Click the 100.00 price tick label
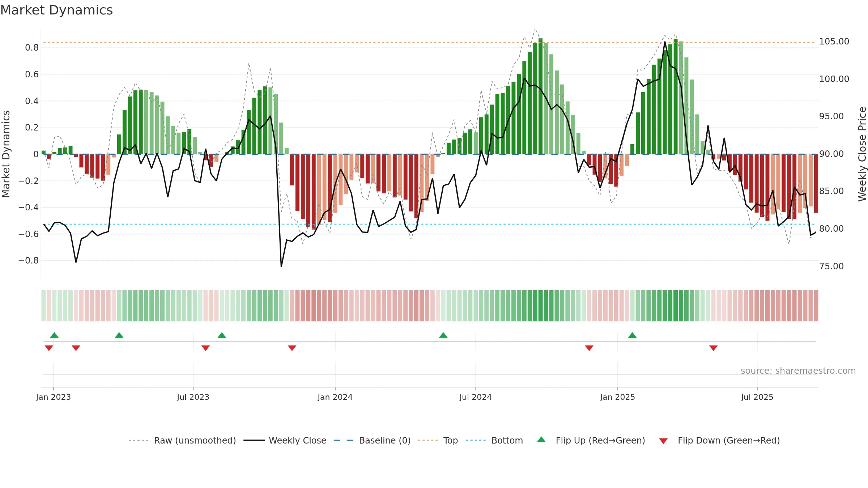The image size is (868, 488). point(834,79)
